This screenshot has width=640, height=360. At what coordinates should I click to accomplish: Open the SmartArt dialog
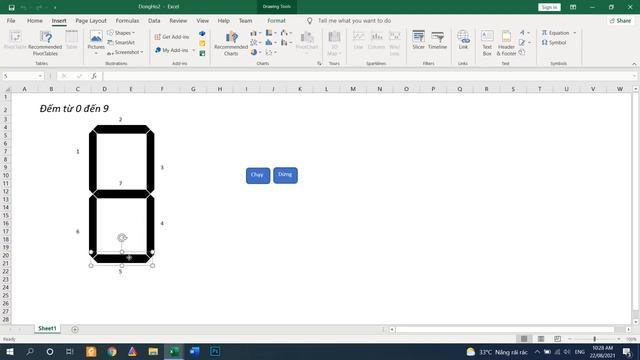121,42
